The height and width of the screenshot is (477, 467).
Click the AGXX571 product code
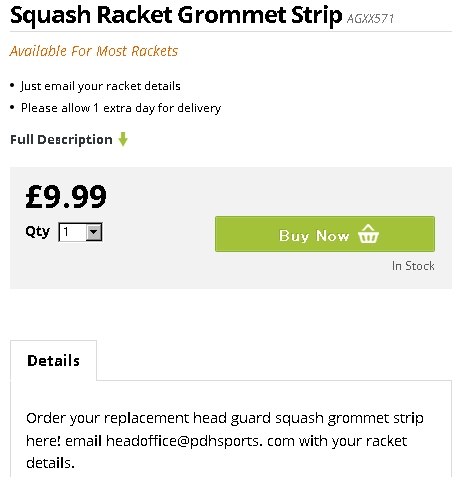(370, 19)
